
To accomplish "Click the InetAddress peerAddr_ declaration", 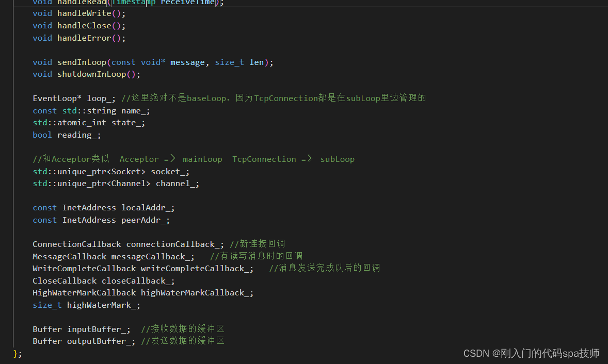I will click(x=101, y=220).
